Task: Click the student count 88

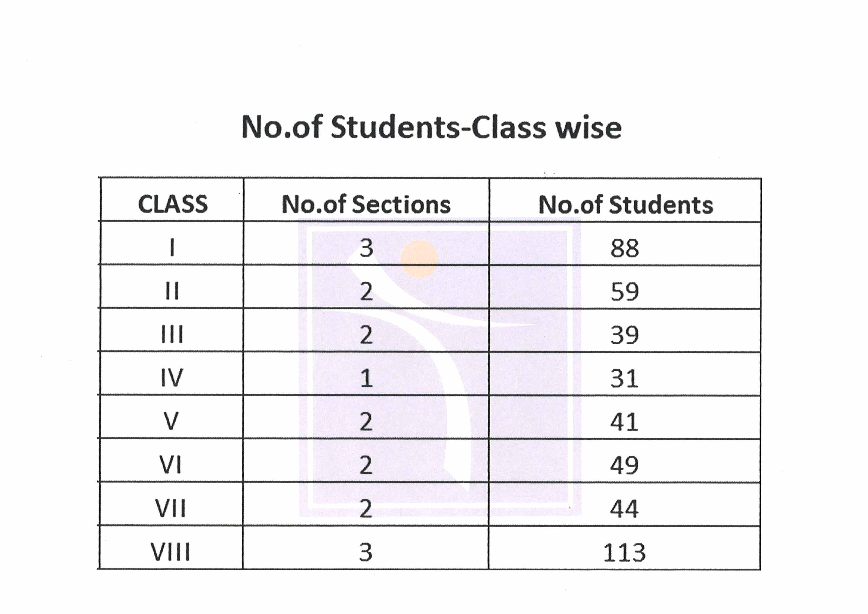Action: pyautogui.click(x=625, y=249)
